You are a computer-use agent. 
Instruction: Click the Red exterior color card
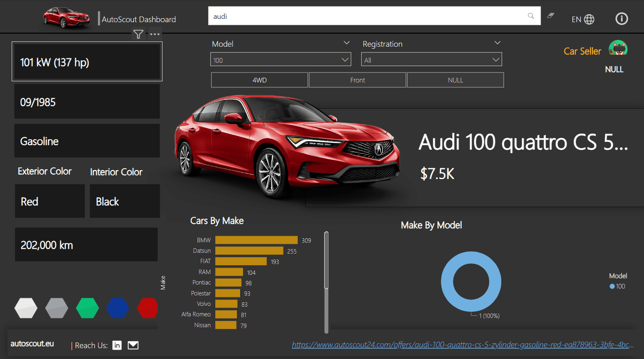(50, 201)
